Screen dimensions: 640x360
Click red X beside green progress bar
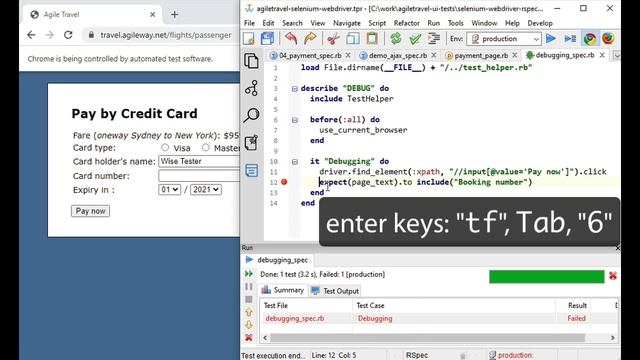click(613, 276)
